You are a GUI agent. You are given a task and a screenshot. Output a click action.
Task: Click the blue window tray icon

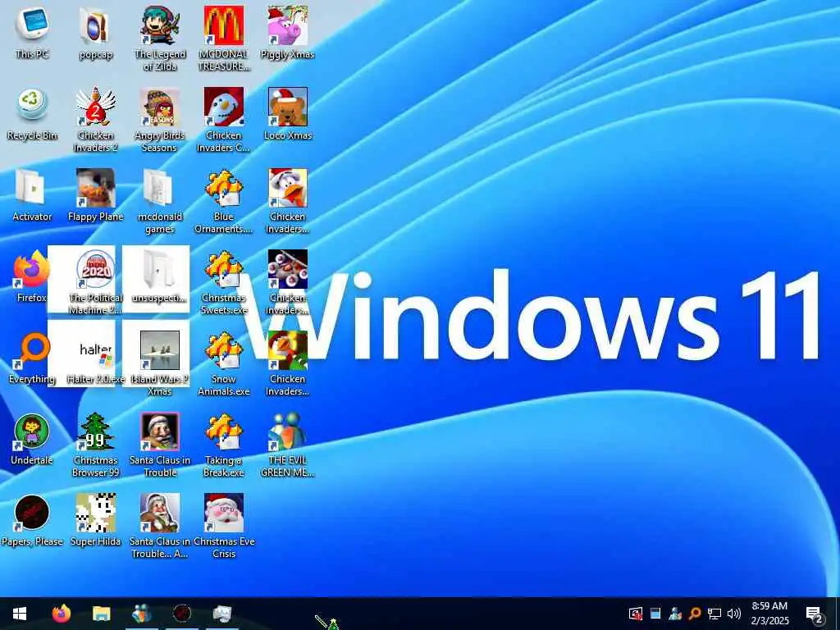click(x=655, y=614)
